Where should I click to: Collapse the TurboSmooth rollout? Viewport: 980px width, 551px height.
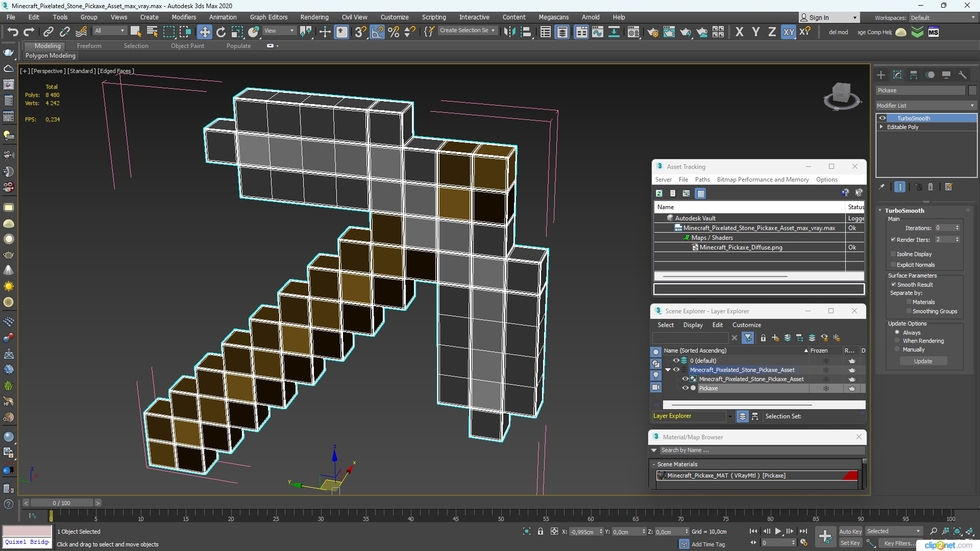tap(880, 211)
